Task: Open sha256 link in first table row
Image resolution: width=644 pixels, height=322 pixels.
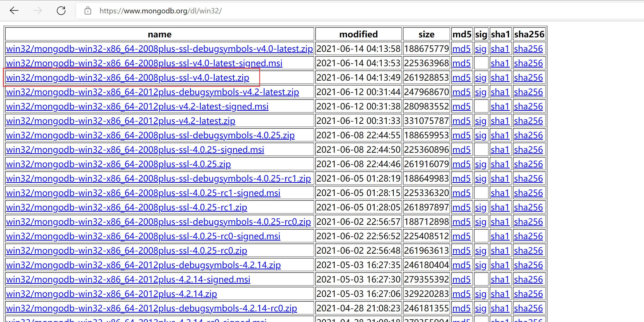Action: coord(528,49)
